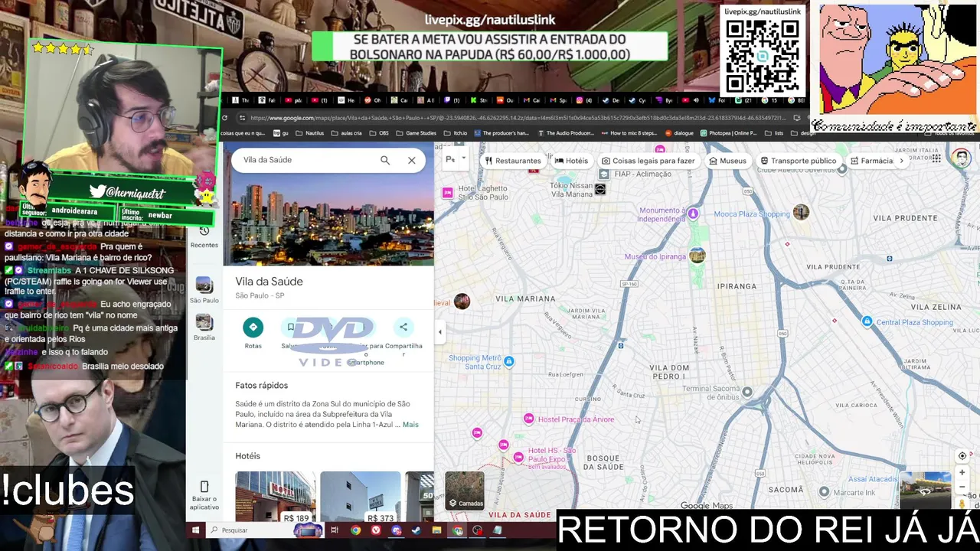This screenshot has height=551, width=980.
Task: Click Hostel Praça da Árvore pin
Action: pyautogui.click(x=528, y=419)
